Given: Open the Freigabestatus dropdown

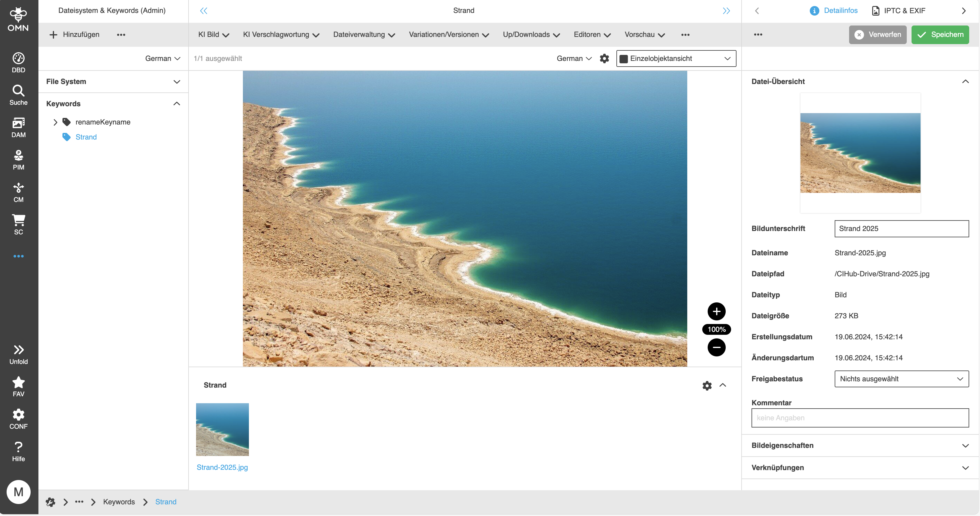Looking at the screenshot, I should (901, 379).
